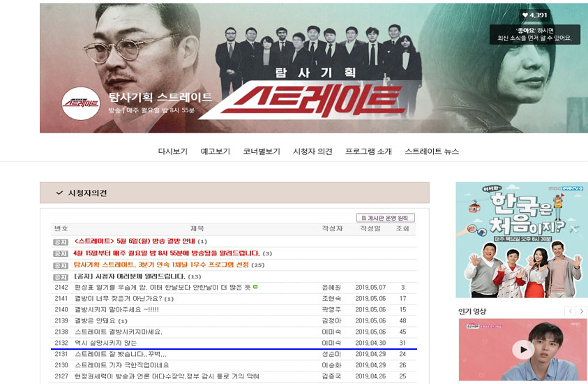Open notice about 3분기 연속 1우수 프로그램 선정

(161, 265)
